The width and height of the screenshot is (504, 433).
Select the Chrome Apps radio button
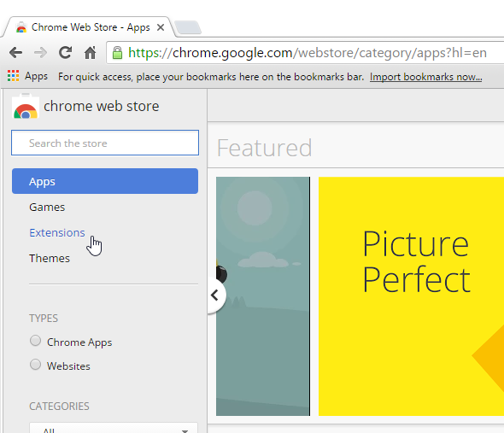coord(35,341)
